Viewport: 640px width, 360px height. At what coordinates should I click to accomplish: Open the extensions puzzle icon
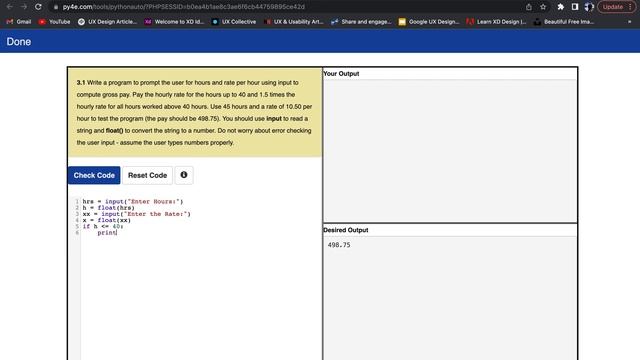coord(560,7)
